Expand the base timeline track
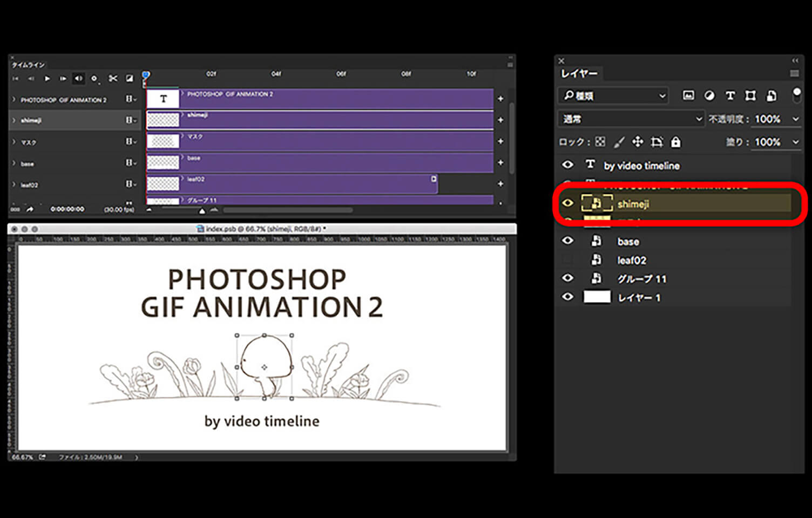This screenshot has height=518, width=812. point(14,163)
